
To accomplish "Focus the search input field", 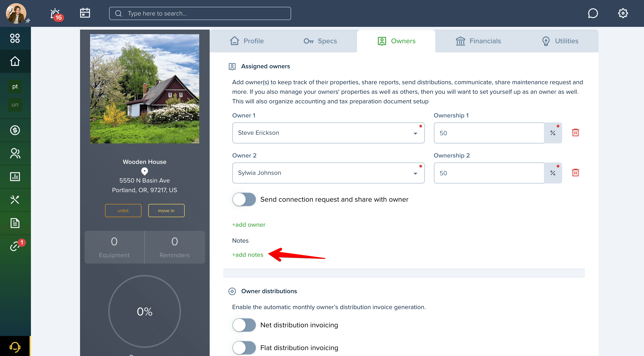I will pyautogui.click(x=200, y=13).
